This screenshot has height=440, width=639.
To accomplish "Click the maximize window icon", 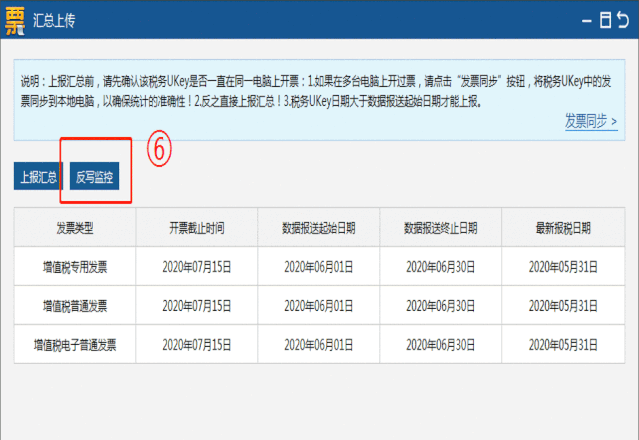I will [605, 20].
